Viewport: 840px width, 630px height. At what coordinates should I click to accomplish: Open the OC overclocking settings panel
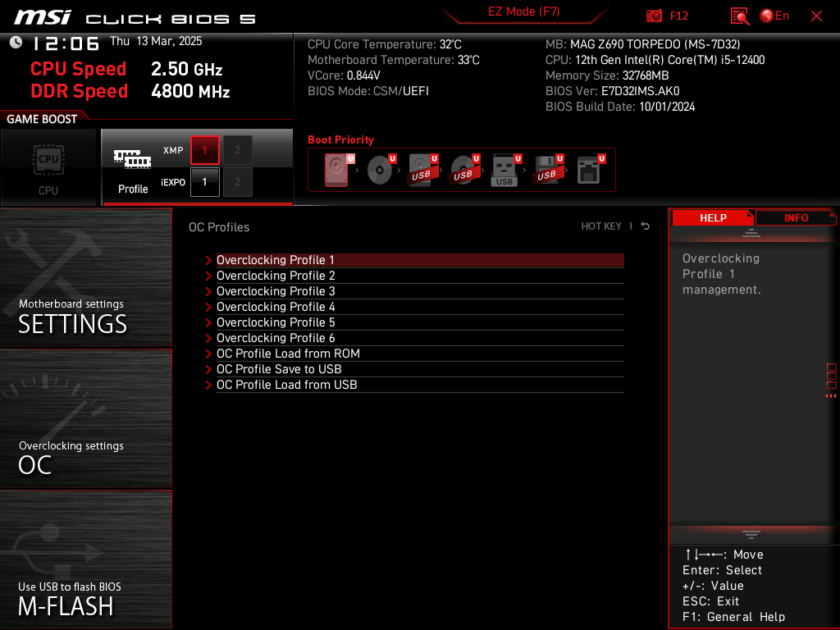(85, 419)
